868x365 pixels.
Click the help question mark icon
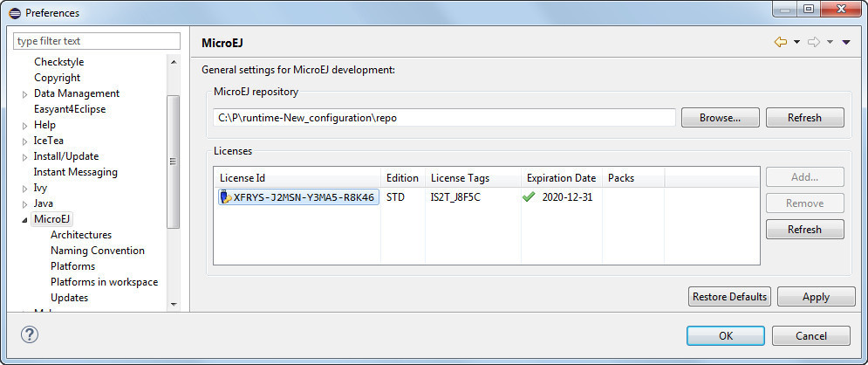(x=30, y=334)
